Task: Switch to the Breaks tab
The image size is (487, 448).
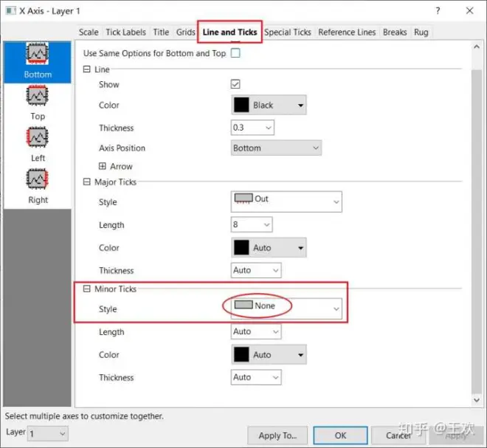Action: click(x=395, y=32)
